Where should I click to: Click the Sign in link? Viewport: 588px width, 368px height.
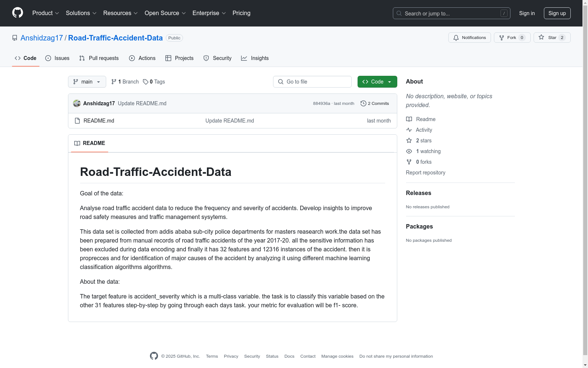pos(527,13)
